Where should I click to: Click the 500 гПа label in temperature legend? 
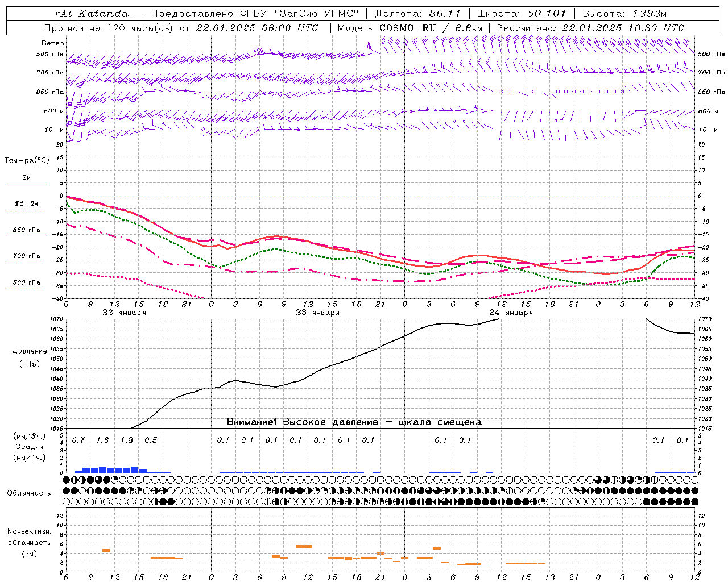coord(27,282)
